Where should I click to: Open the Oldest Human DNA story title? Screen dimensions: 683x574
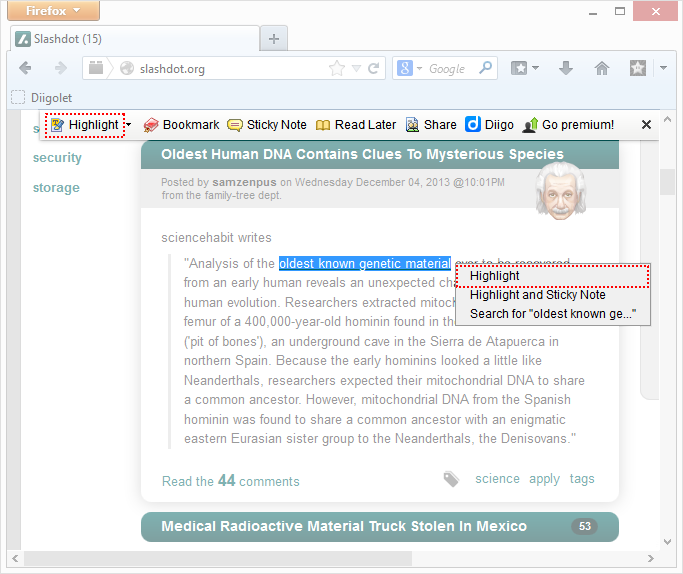pyautogui.click(x=362, y=154)
